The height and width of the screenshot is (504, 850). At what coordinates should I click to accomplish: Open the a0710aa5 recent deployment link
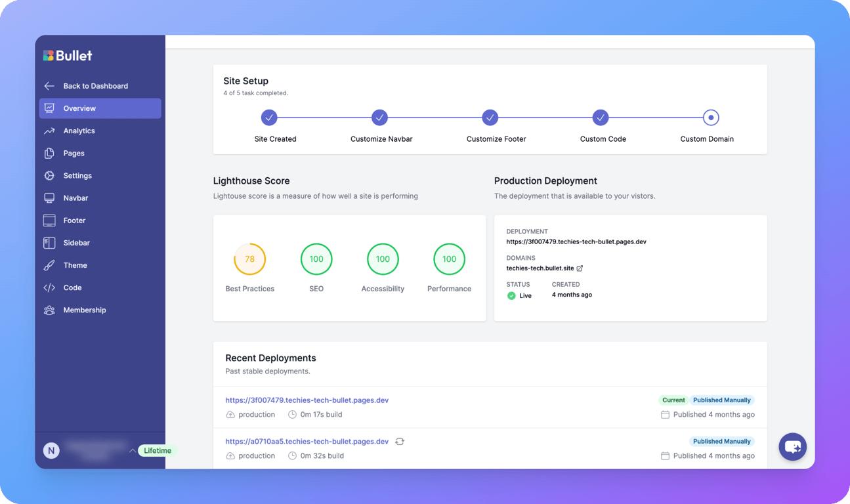[x=307, y=442]
